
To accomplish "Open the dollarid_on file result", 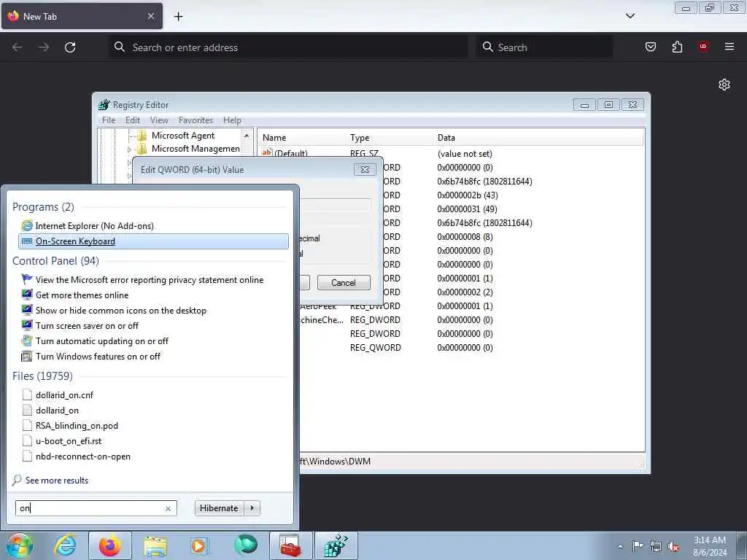I will 57,410.
